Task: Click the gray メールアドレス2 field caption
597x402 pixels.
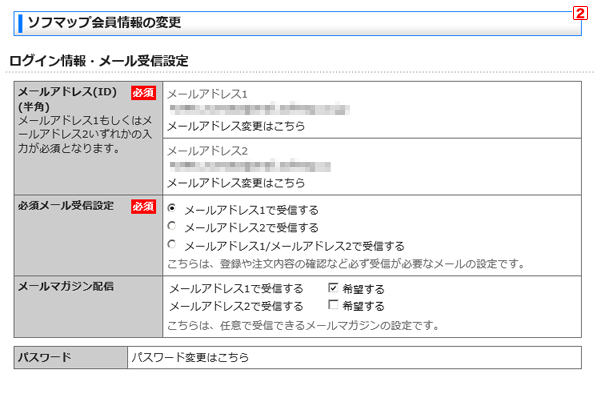Action: click(x=208, y=151)
